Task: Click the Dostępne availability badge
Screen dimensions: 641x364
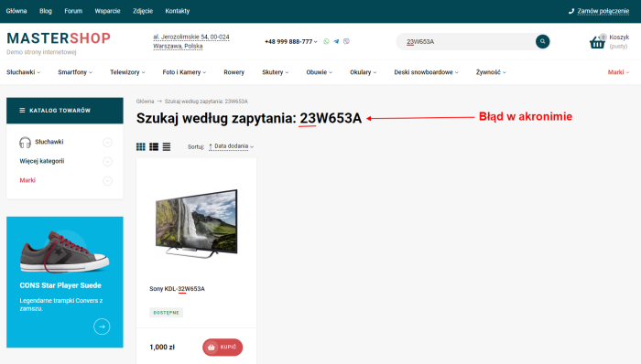Action: [166, 313]
